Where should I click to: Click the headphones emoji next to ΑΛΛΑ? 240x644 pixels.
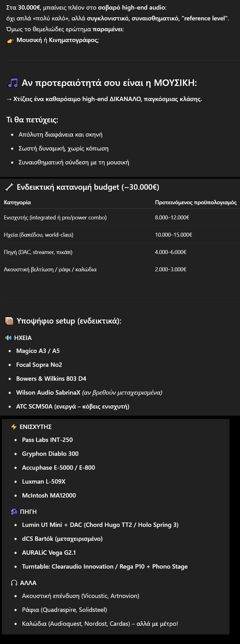tap(14, 583)
